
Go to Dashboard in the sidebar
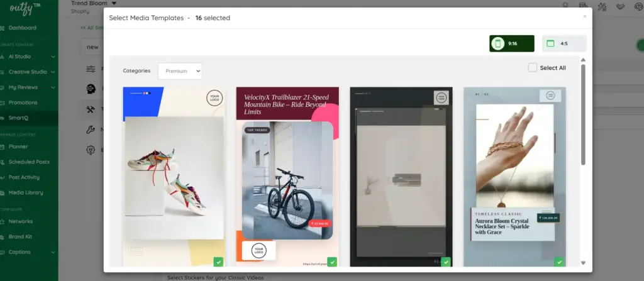tap(23, 28)
